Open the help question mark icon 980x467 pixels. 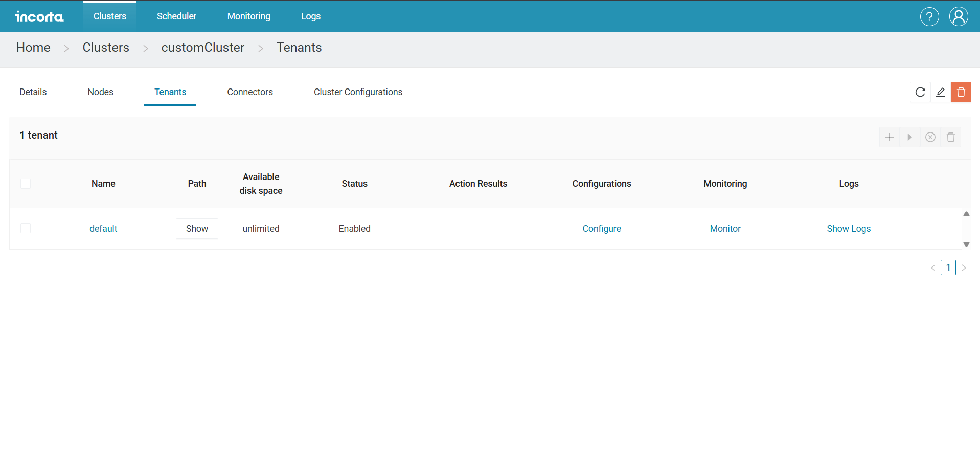pyautogui.click(x=929, y=16)
